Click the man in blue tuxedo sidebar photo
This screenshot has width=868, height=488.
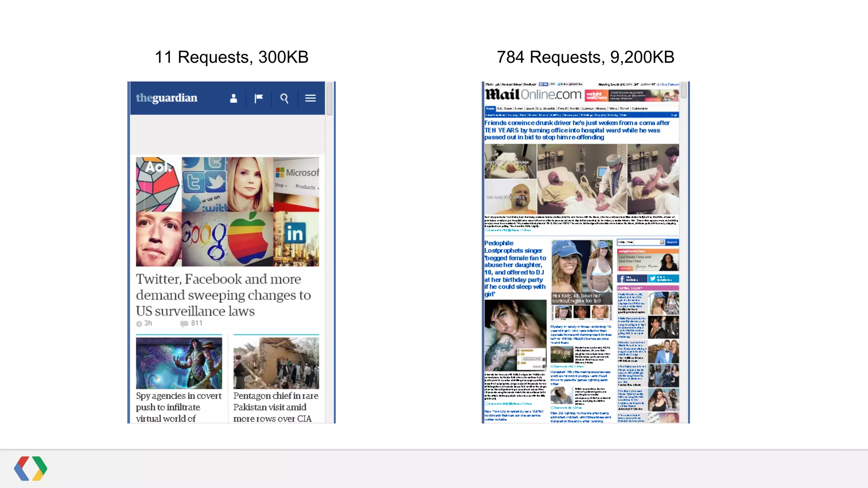click(663, 351)
